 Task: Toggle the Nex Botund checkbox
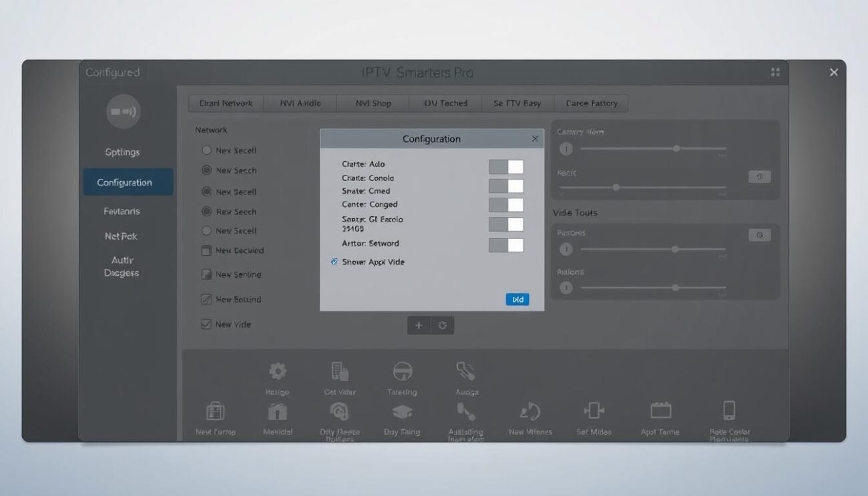pyautogui.click(x=206, y=300)
